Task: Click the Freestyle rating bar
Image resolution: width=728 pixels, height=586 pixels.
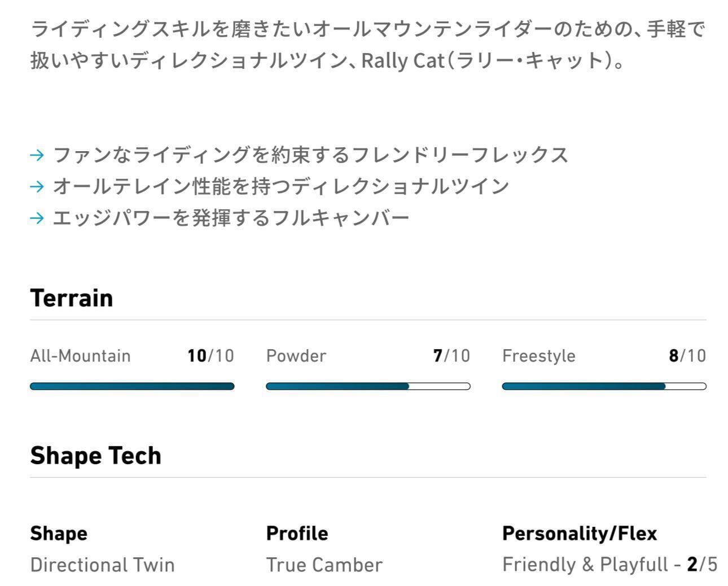Action: point(604,386)
